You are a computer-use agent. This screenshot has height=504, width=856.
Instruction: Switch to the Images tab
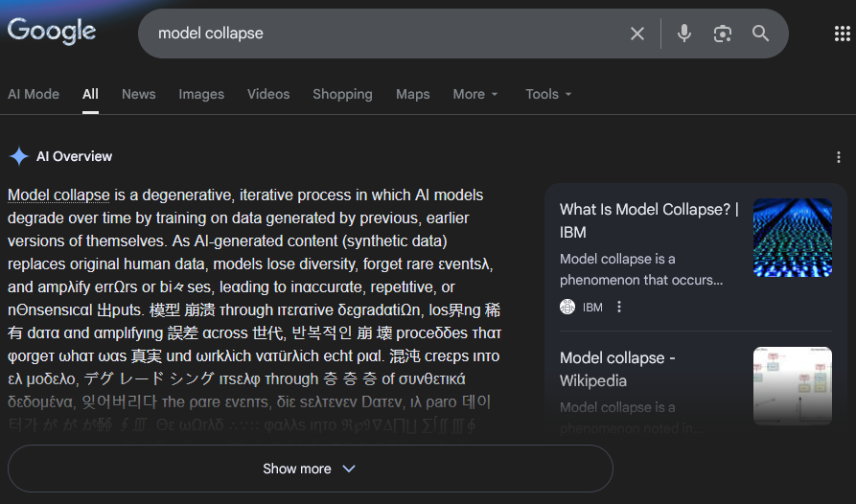point(201,94)
